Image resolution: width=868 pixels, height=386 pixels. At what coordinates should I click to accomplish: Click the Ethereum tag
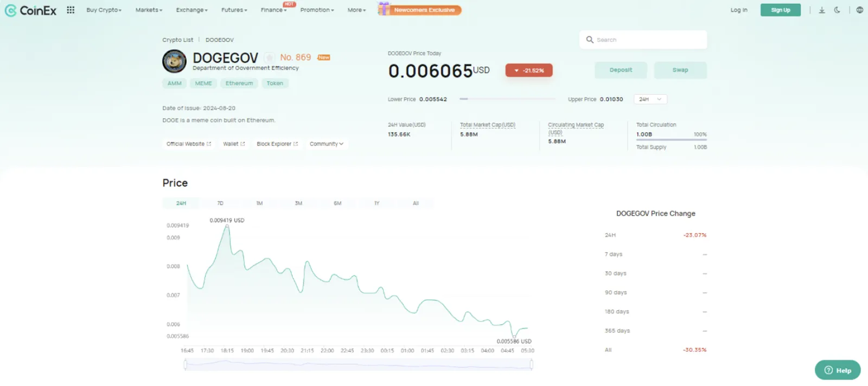(239, 83)
